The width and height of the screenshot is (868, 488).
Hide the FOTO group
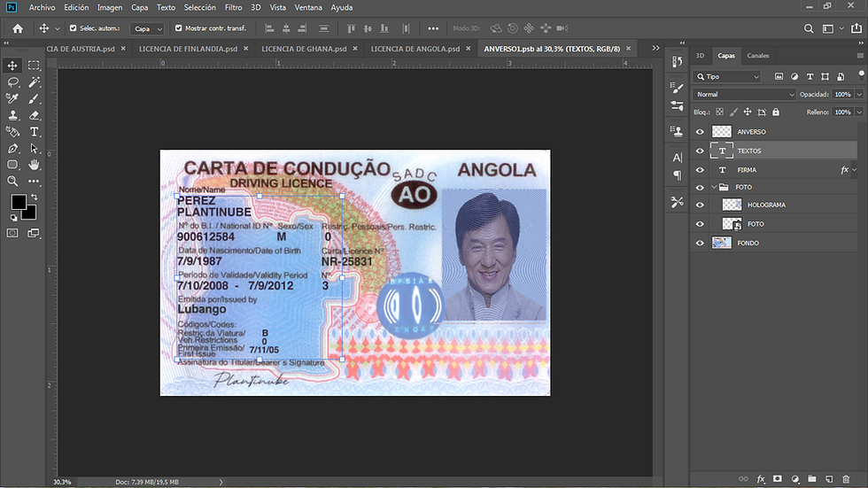click(700, 188)
